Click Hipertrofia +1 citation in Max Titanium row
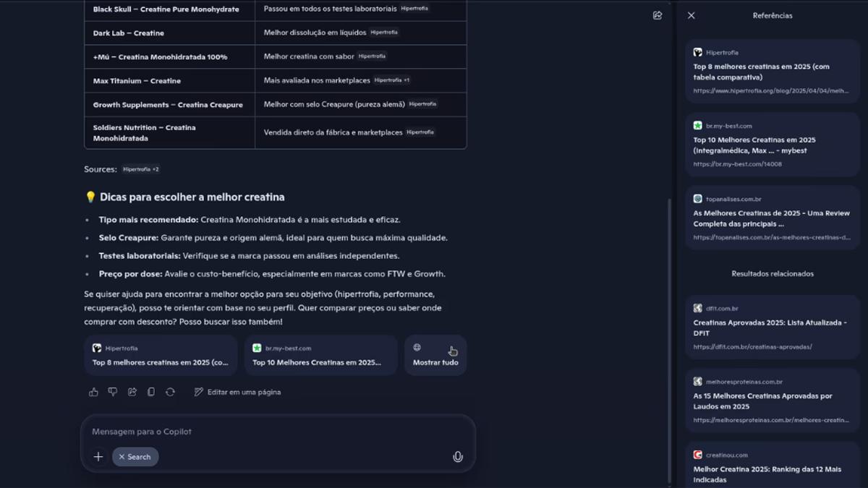 click(392, 80)
